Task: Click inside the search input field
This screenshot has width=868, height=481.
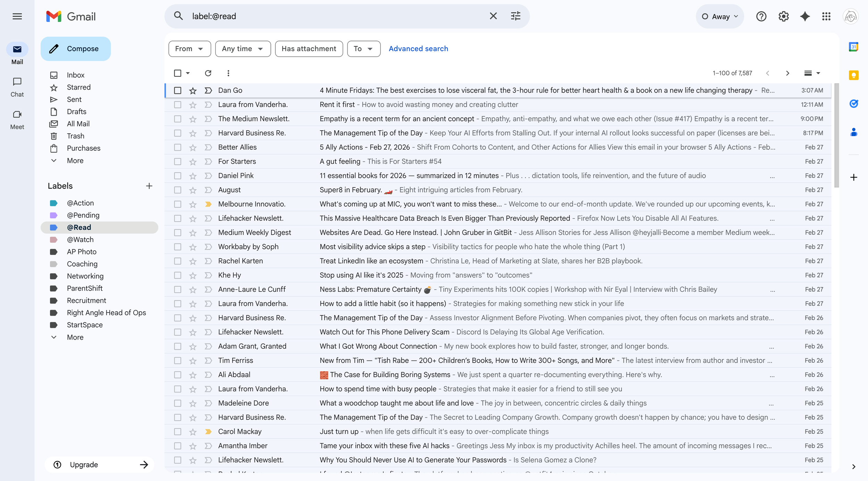Action: pyautogui.click(x=312, y=16)
